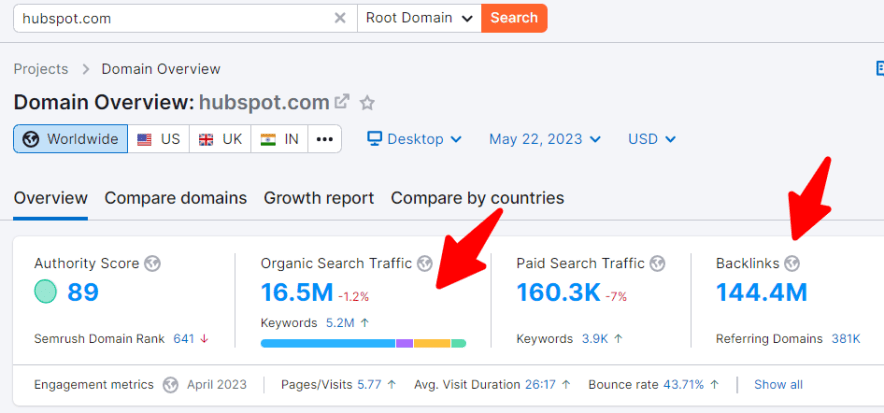Open the Growth report tab
The width and height of the screenshot is (884, 413).
[318, 198]
